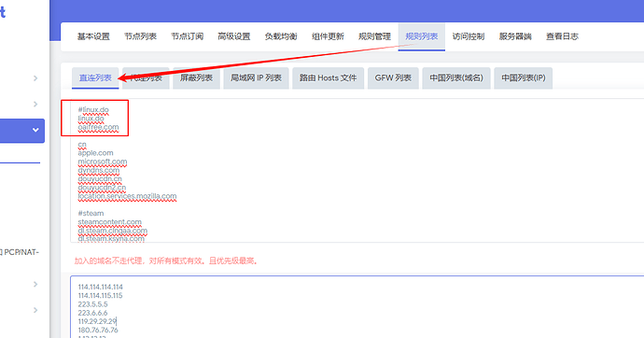Open the PCP/NAT sidebar entry
Image resolution: width=644 pixels, height=338 pixels.
21,252
